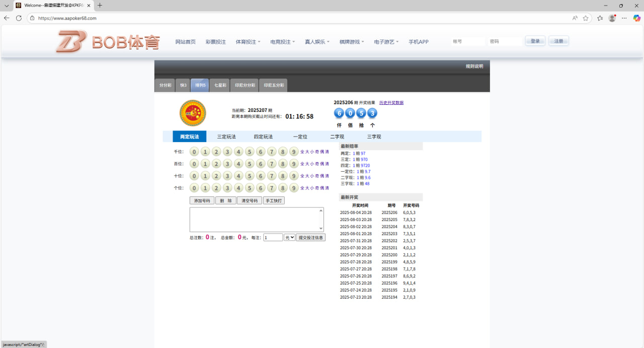The height and width of the screenshot is (348, 644).
Task: Open the 元 currency unit dropdown
Action: (x=289, y=237)
